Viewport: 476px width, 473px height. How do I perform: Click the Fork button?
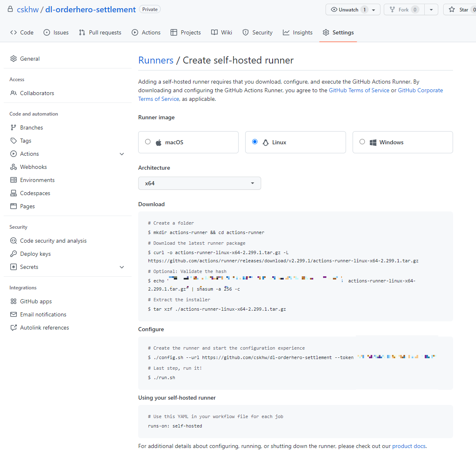point(404,10)
